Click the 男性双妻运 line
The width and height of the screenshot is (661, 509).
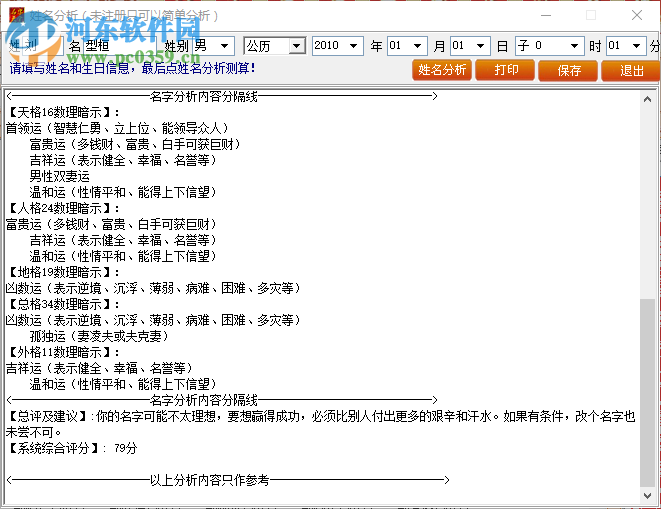[x=59, y=176]
